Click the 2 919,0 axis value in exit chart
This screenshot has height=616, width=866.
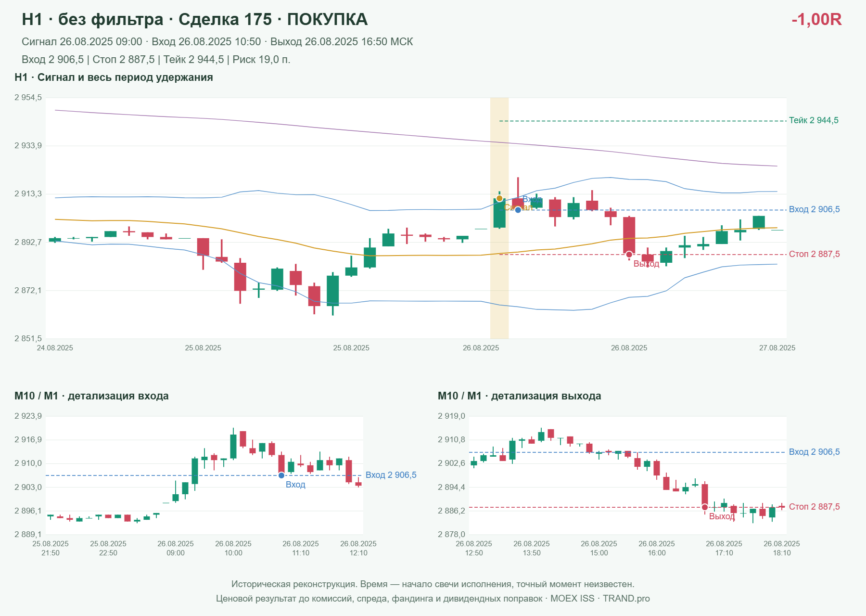click(x=452, y=416)
